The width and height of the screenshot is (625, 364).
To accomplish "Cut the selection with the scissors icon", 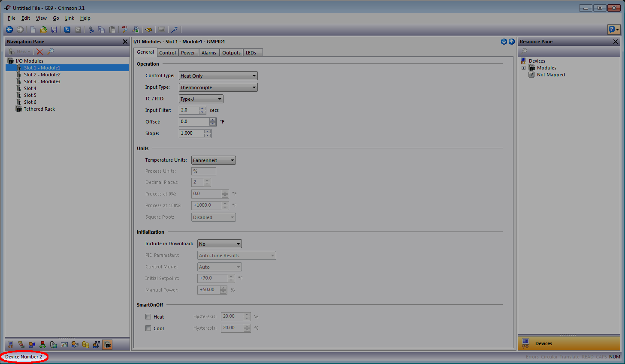I will pyautogui.click(x=91, y=30).
